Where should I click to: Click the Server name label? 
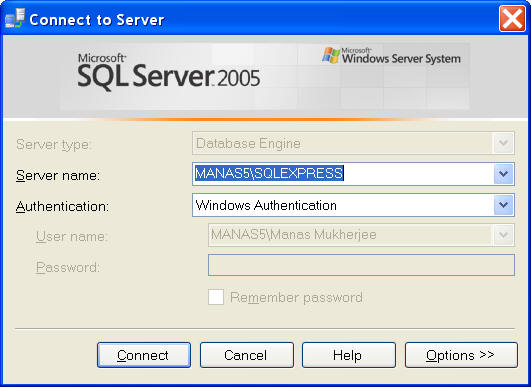click(58, 176)
